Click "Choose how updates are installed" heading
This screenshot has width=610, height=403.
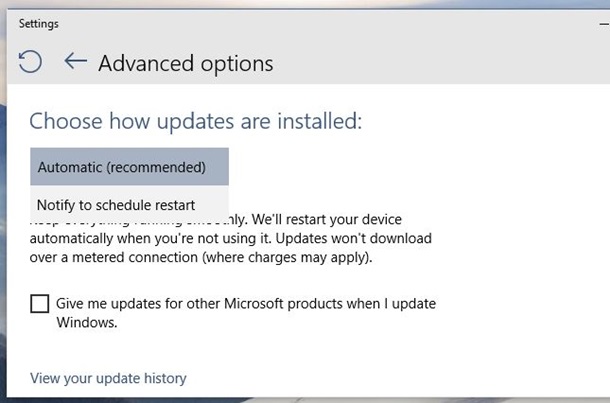click(195, 122)
